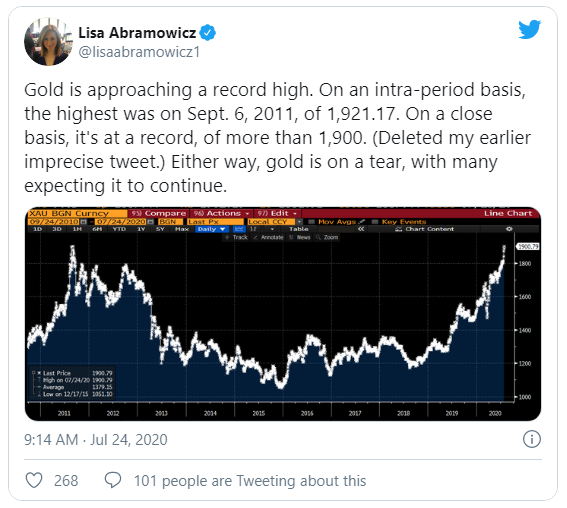Screen dimensions: 567x508
Task: Collapse panel with double-chevron icon
Action: click(361, 229)
